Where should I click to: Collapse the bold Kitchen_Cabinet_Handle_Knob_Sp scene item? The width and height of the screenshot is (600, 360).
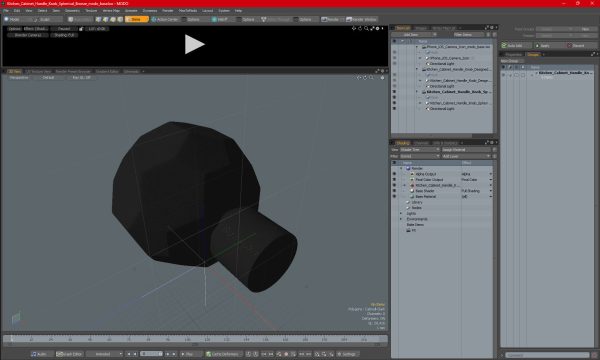point(417,92)
